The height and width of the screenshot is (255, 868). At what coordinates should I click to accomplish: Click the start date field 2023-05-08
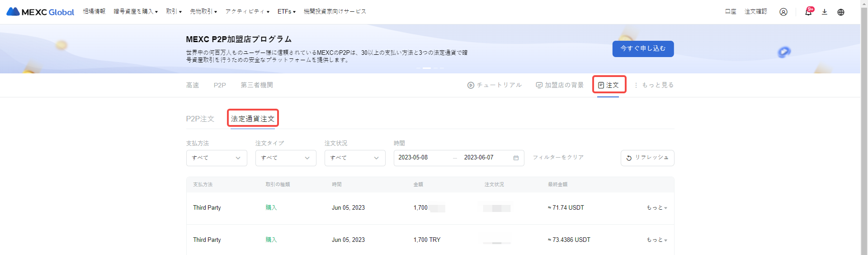click(413, 158)
